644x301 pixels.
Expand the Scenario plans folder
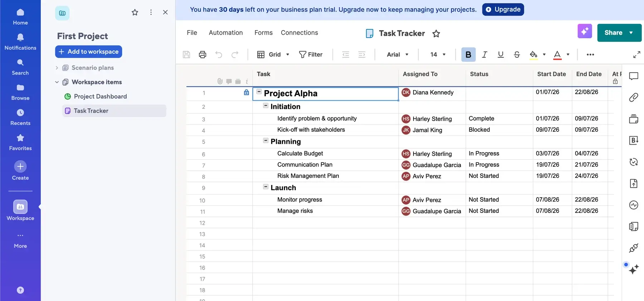pos(57,68)
